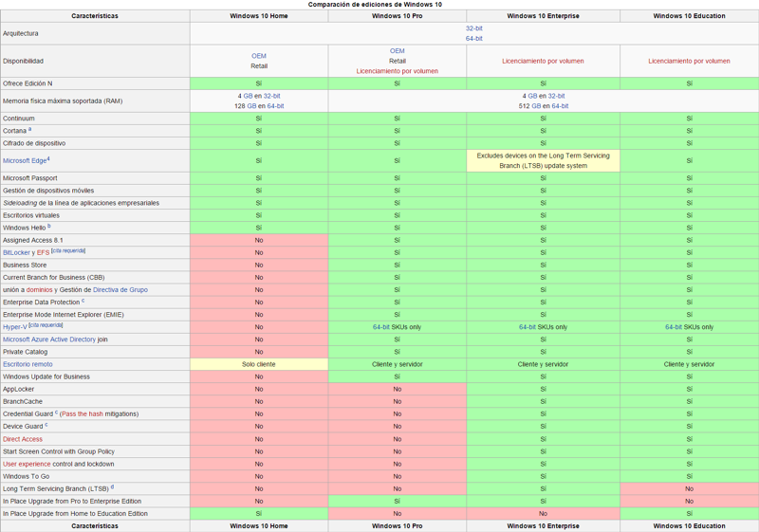Click OEM link under Windows 10 Pro
The width and height of the screenshot is (759, 532).
point(397,51)
